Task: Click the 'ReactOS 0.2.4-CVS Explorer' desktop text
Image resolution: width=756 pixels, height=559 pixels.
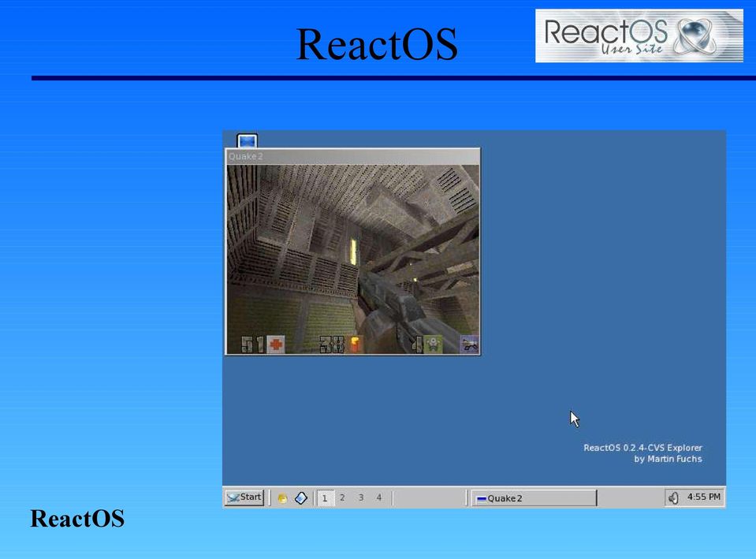Action: coord(642,448)
